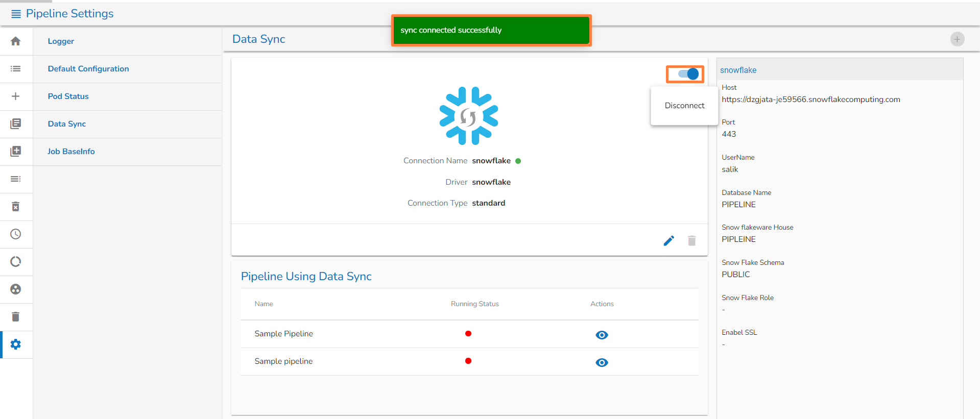Screen dimensions: 980x419
Task: Click the Name column header
Action: 264,304
